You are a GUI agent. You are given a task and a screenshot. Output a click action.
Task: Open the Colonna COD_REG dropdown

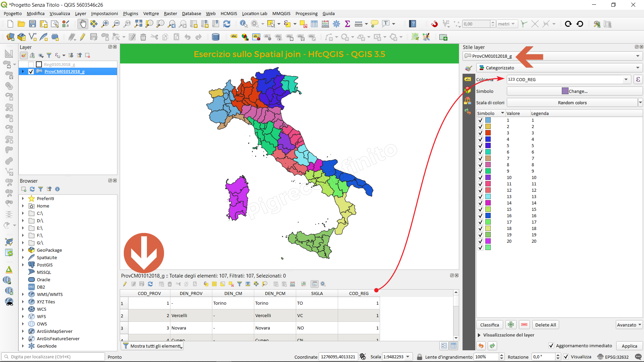(x=569, y=79)
